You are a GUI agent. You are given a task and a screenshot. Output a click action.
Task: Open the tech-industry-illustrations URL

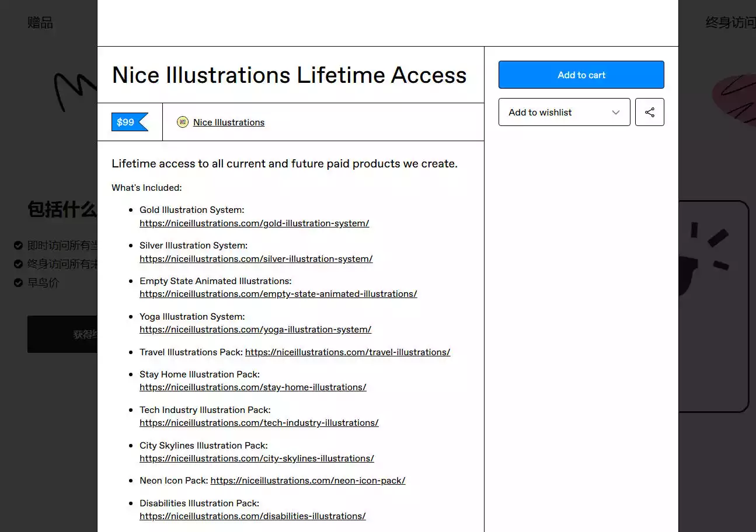259,422
